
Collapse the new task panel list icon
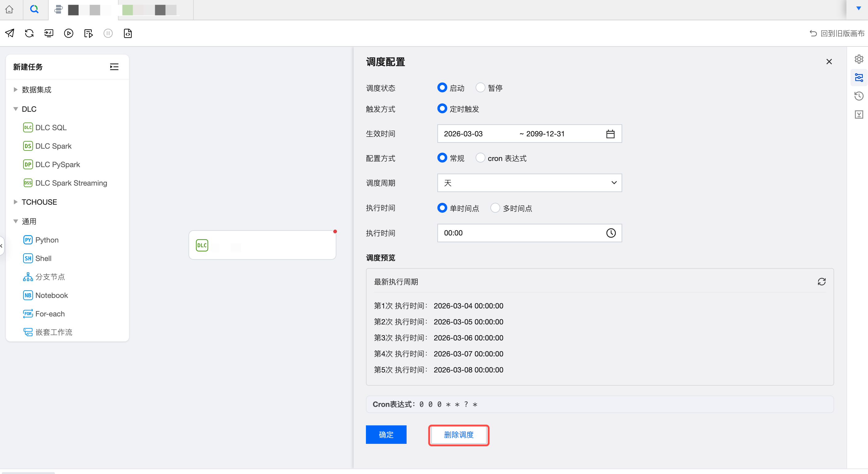(114, 67)
